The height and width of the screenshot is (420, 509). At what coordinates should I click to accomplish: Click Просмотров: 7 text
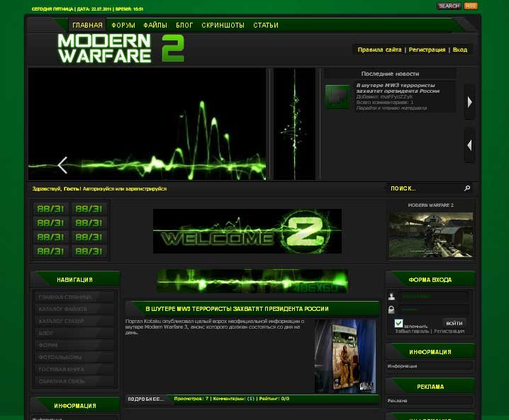click(x=191, y=399)
